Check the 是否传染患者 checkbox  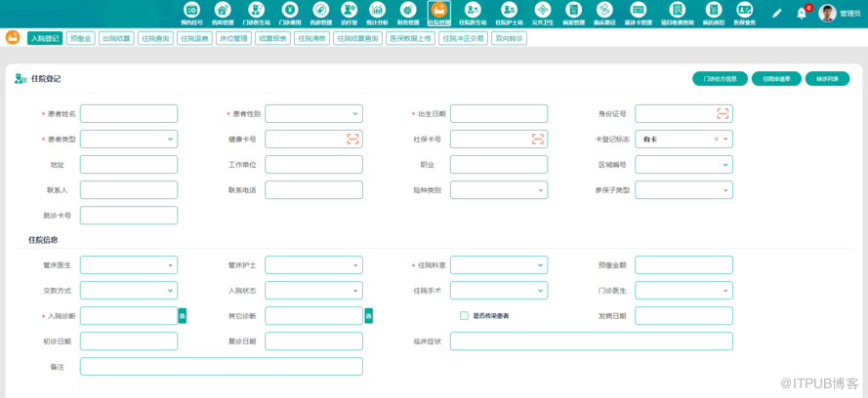(465, 316)
